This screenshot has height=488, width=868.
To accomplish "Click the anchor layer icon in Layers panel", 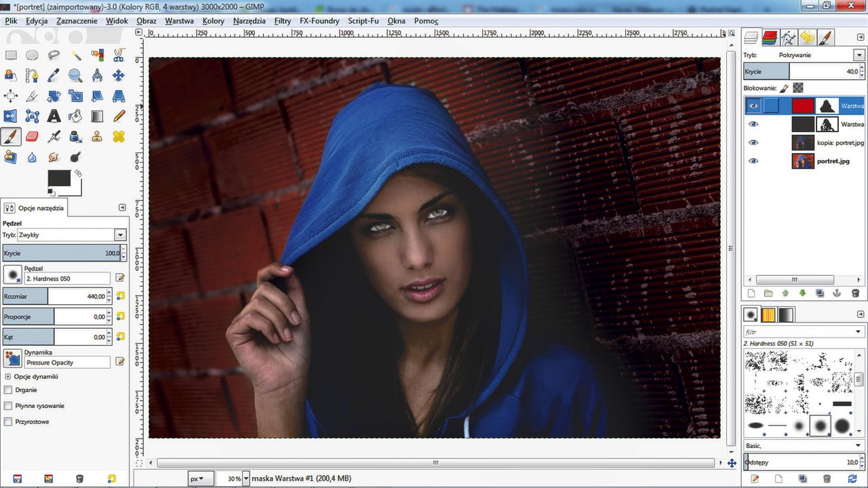I will point(837,293).
